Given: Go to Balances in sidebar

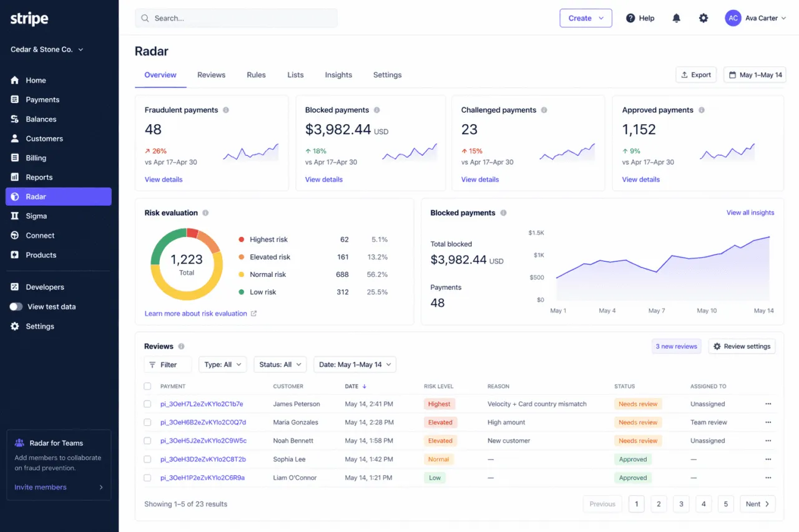Looking at the screenshot, I should (x=59, y=119).
